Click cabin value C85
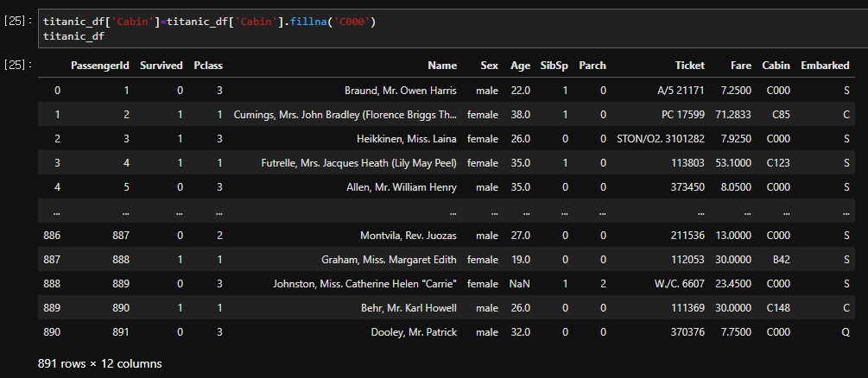Screen dimensions: 868x378 (782, 115)
